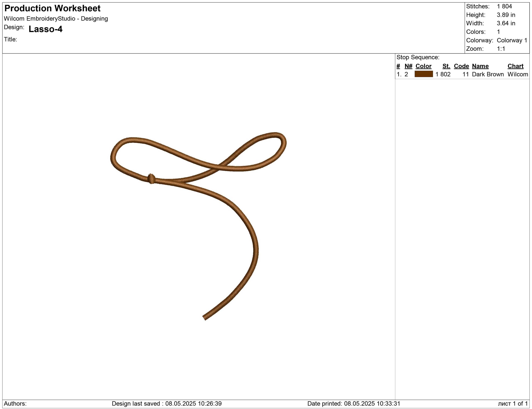The image size is (532, 409).
Task: Click the Name column header
Action: pos(480,66)
